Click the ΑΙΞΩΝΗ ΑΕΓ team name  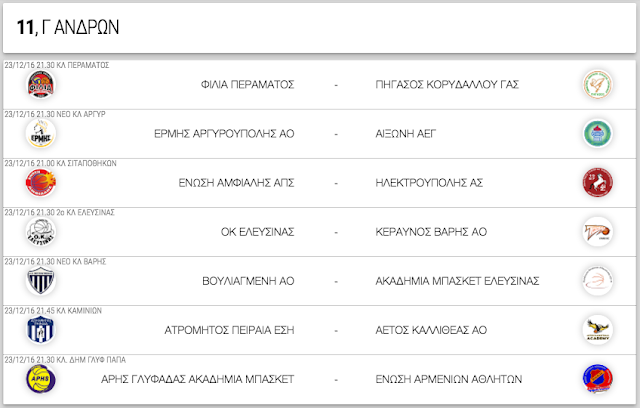pos(406,134)
